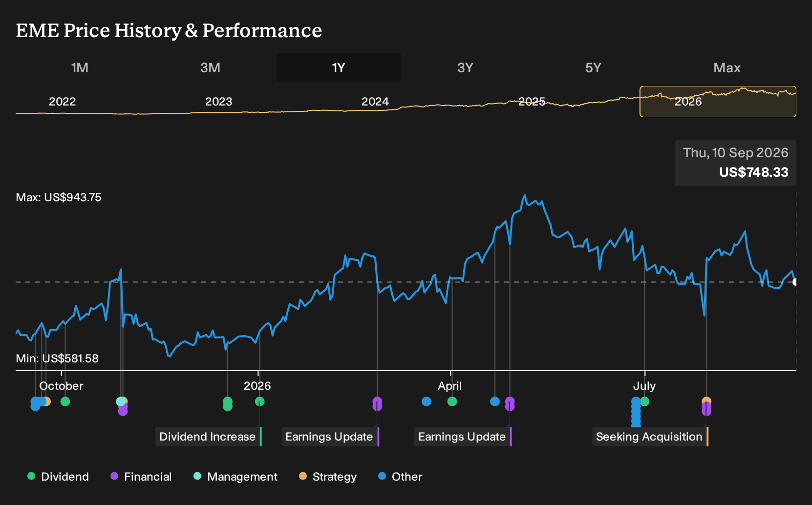
Task: Switch to the 3M time range
Action: coord(210,67)
